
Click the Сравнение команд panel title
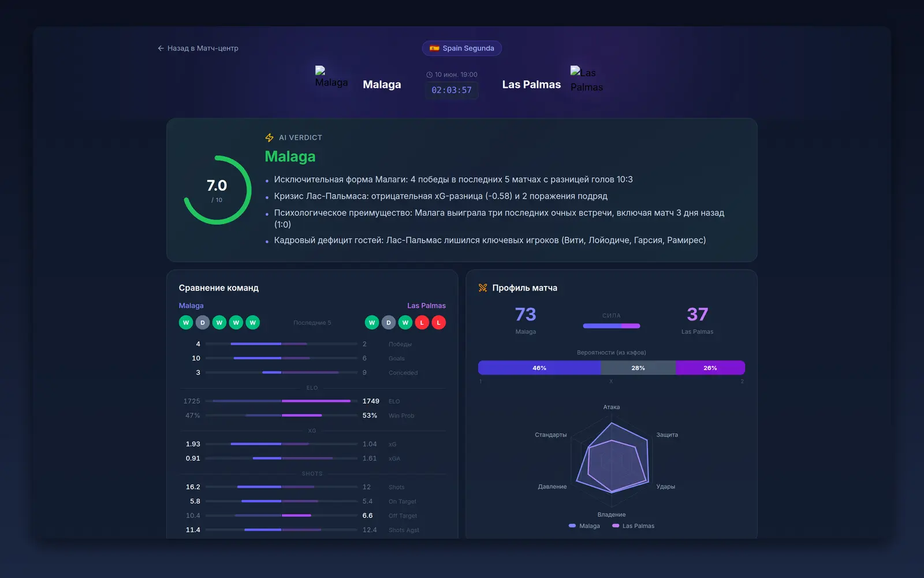[x=219, y=288]
